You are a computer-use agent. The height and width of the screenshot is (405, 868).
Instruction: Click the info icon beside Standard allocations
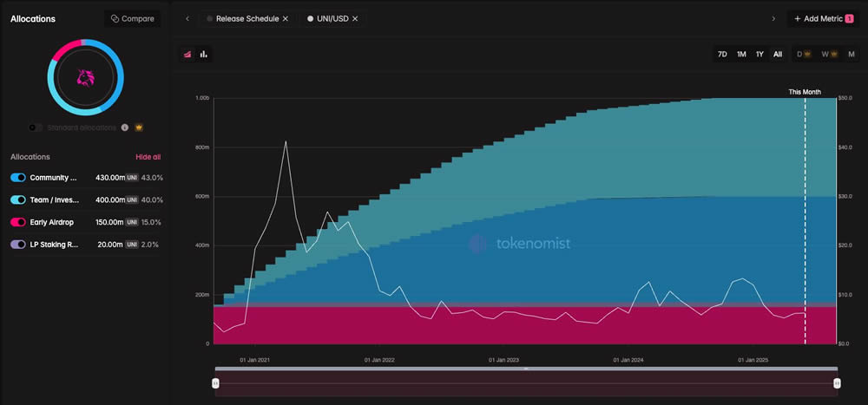[x=125, y=127]
